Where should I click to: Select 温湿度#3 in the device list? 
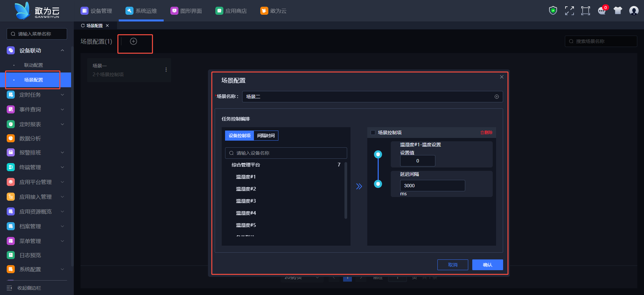[246, 201]
